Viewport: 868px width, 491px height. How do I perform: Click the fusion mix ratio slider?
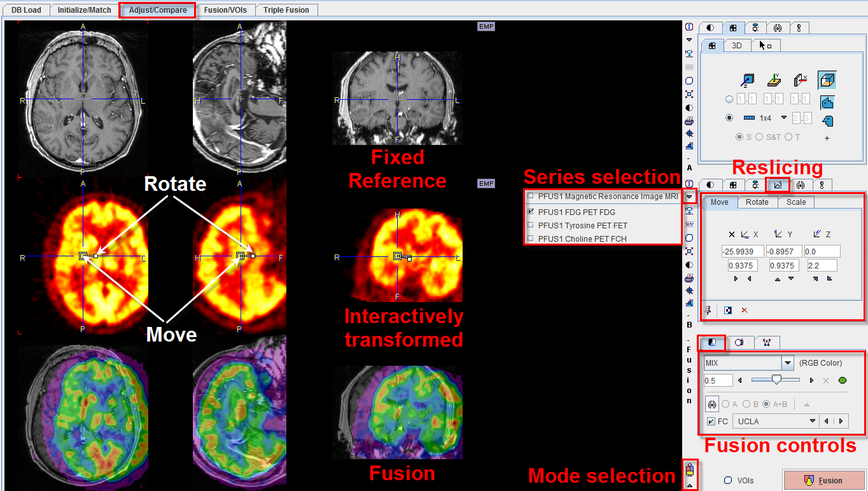pyautogui.click(x=776, y=380)
